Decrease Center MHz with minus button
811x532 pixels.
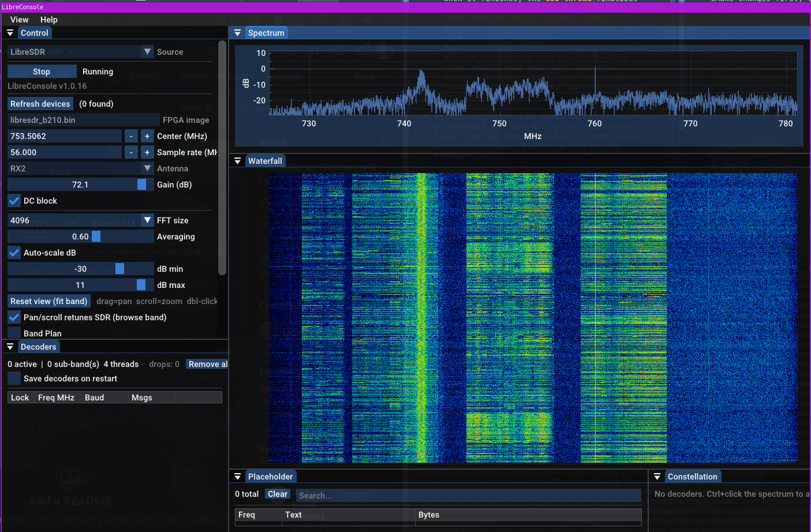pos(132,136)
